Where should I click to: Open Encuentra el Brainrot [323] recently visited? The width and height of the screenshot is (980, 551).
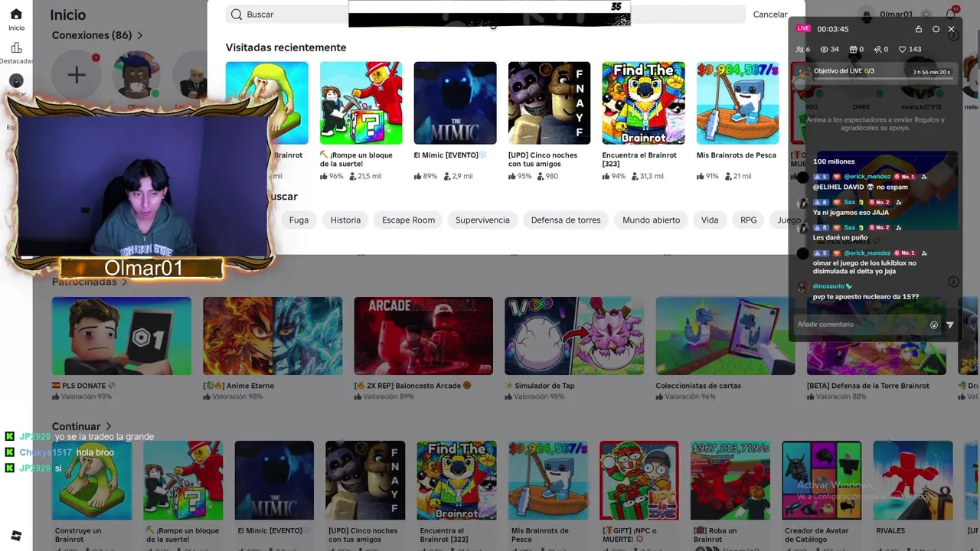pos(643,103)
